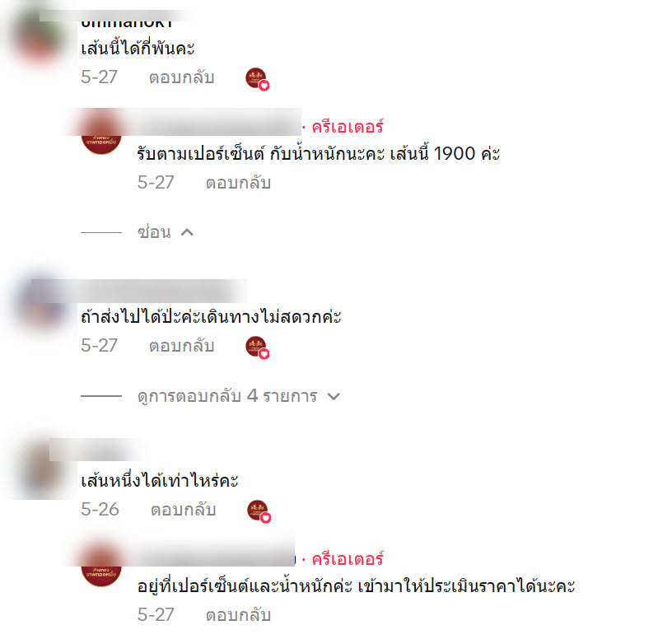Open avatar of 5-26 commenter
This screenshot has height=639, width=672.
40,468
